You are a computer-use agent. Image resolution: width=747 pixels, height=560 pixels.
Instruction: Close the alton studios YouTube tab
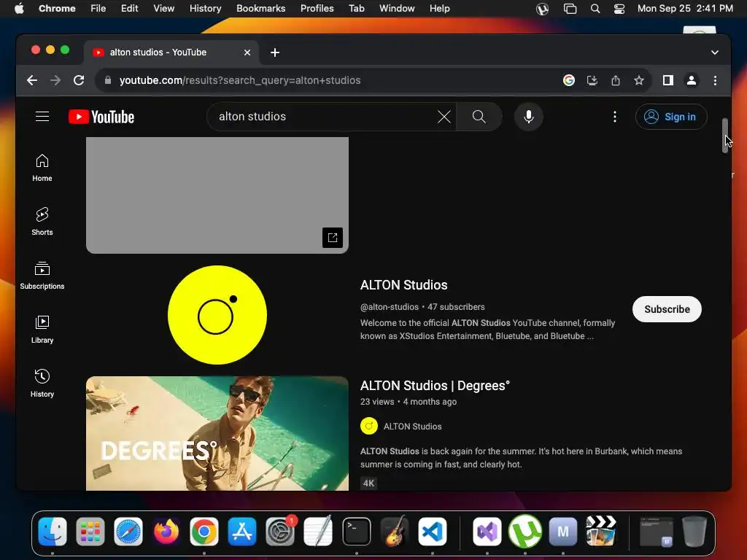pyautogui.click(x=247, y=52)
